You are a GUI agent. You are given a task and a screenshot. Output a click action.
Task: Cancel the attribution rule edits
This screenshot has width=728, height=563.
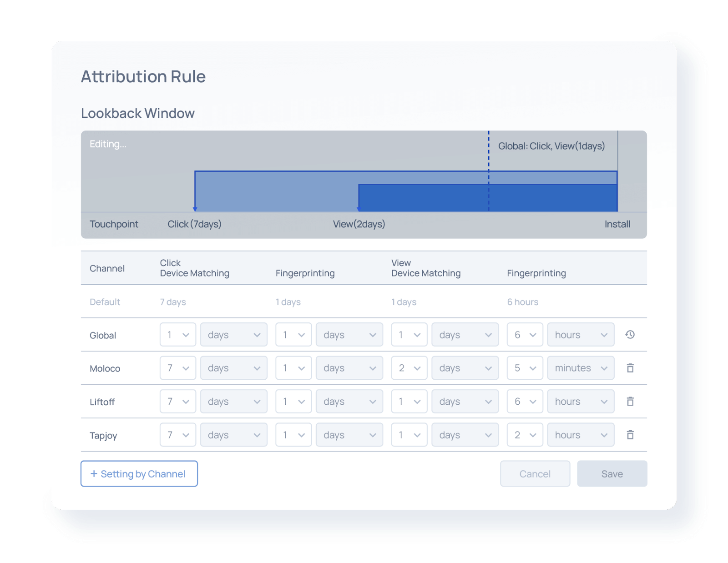535,474
